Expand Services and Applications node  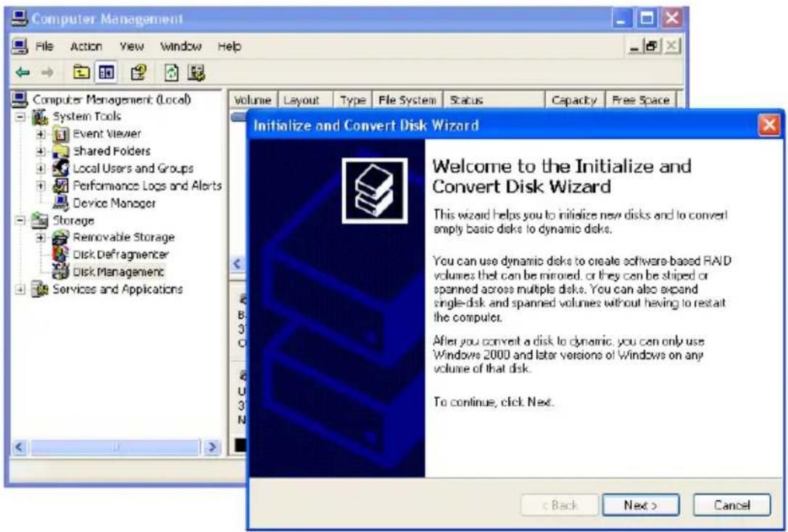[20, 289]
